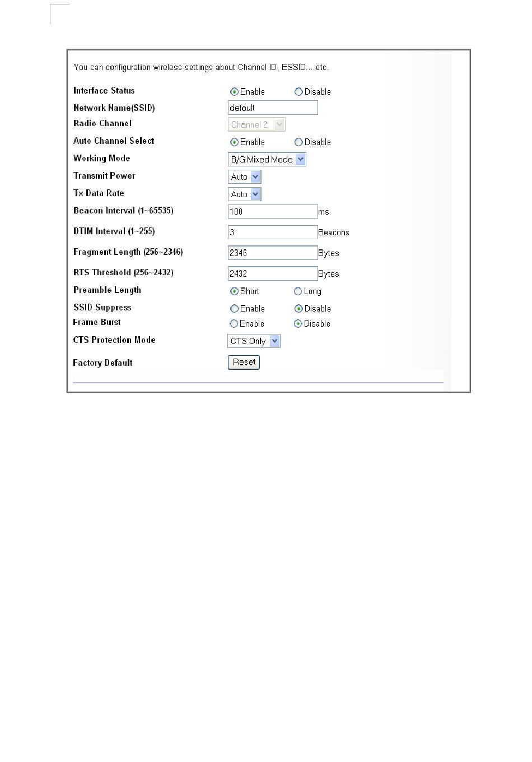Select Enable for Interface Status
Viewport: 532px width, 762px height.
pos(235,92)
